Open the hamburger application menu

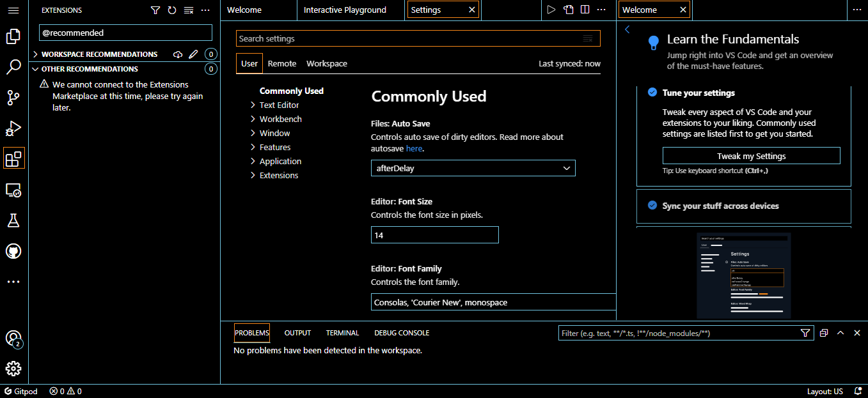tap(13, 10)
